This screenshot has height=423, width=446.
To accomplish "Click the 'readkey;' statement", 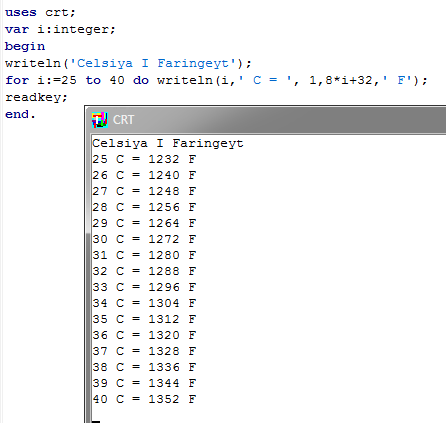I will coord(36,97).
